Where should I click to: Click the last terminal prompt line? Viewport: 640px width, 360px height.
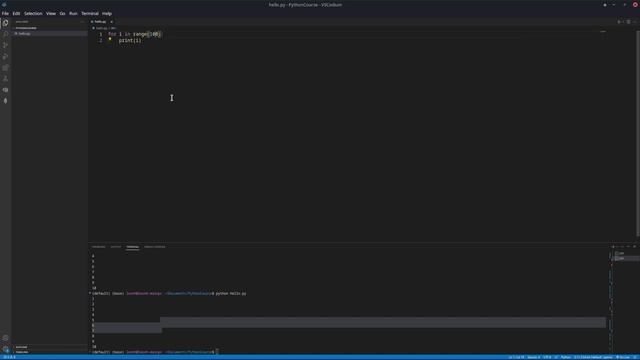point(155,352)
